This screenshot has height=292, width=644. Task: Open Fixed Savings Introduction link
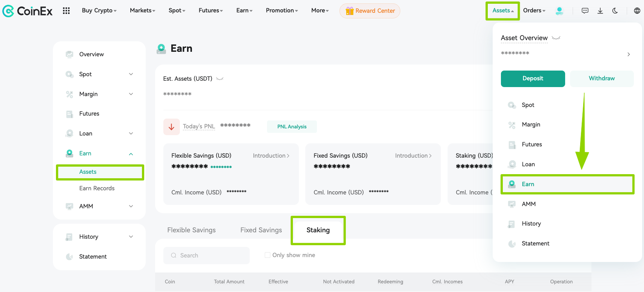[413, 156]
